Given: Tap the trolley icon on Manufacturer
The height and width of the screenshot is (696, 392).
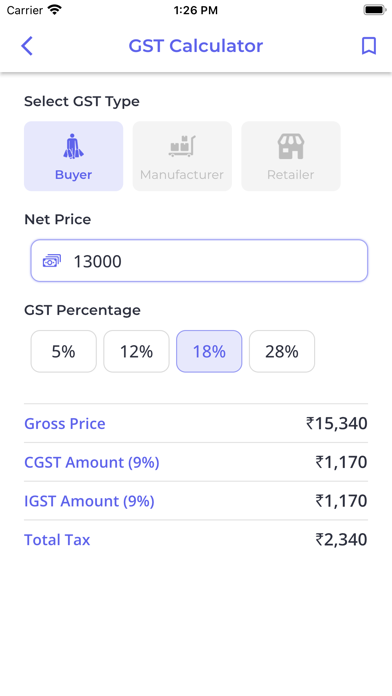Looking at the screenshot, I should [182, 146].
